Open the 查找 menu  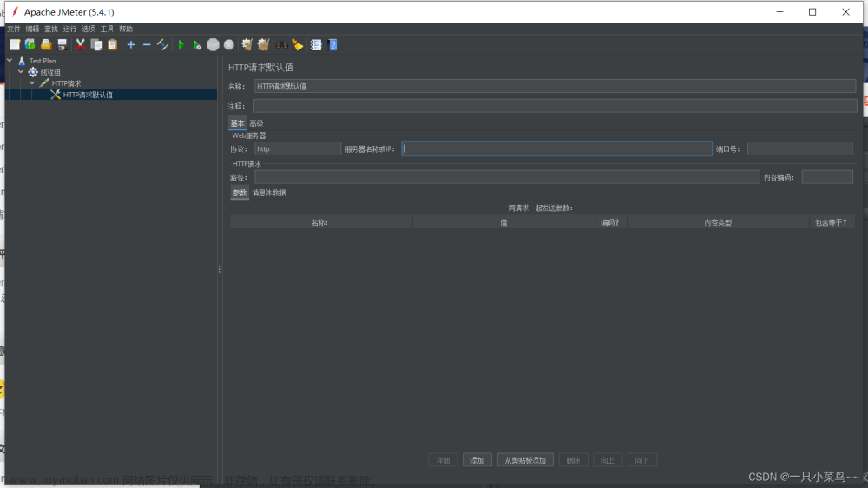point(51,29)
